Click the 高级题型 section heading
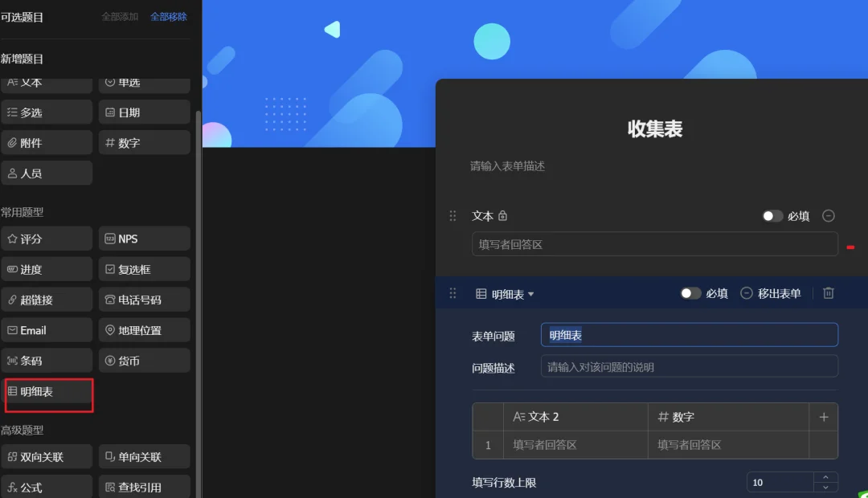Screen dimensions: 868x498 [x=23, y=430]
